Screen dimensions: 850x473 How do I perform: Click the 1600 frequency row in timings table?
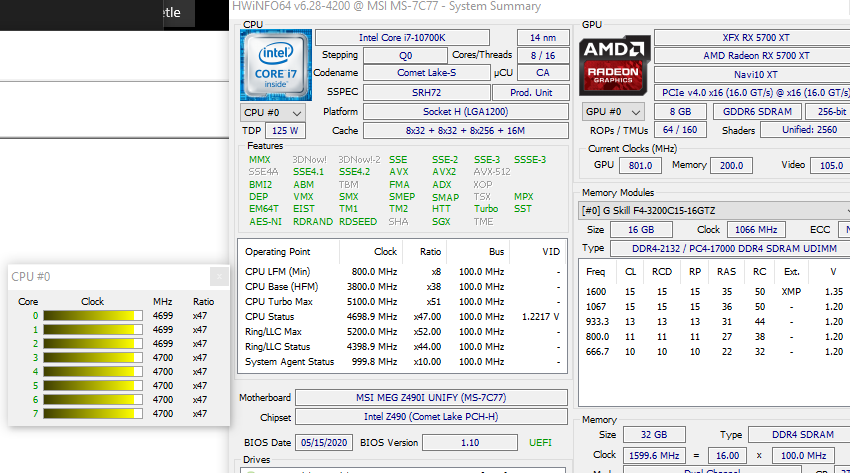pyautogui.click(x=714, y=291)
